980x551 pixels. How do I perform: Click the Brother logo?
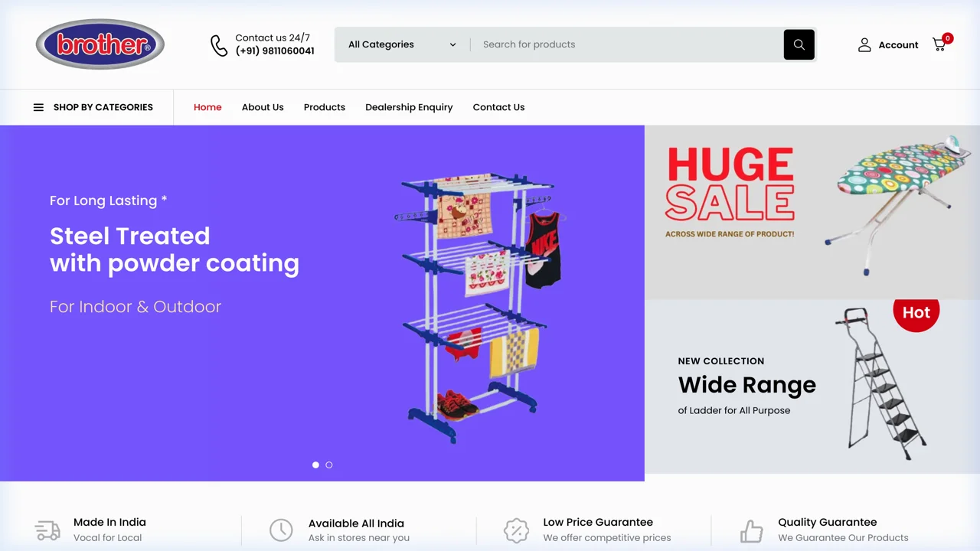100,44
